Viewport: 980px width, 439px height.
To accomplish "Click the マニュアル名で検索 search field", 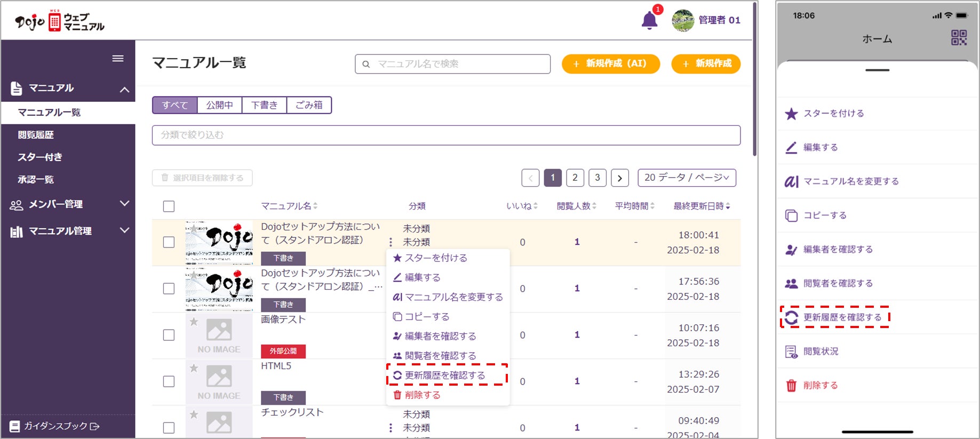I will tap(452, 64).
